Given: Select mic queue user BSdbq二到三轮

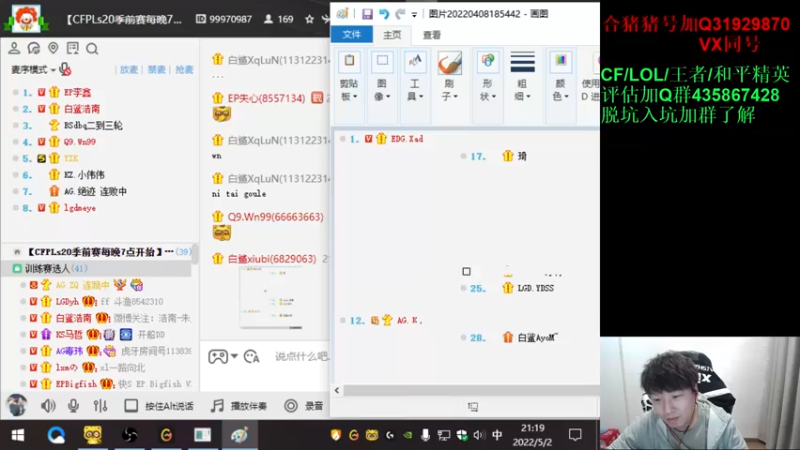Looking at the screenshot, I should 93,126.
